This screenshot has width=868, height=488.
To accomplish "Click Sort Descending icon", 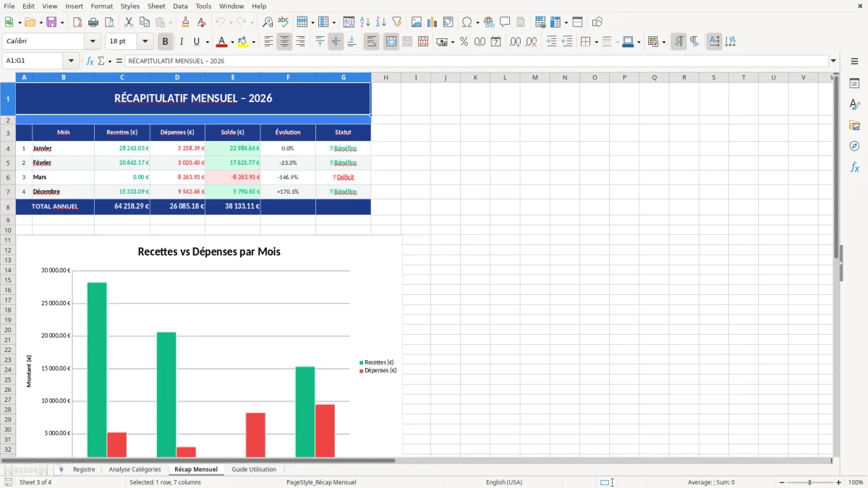I will coord(380,22).
